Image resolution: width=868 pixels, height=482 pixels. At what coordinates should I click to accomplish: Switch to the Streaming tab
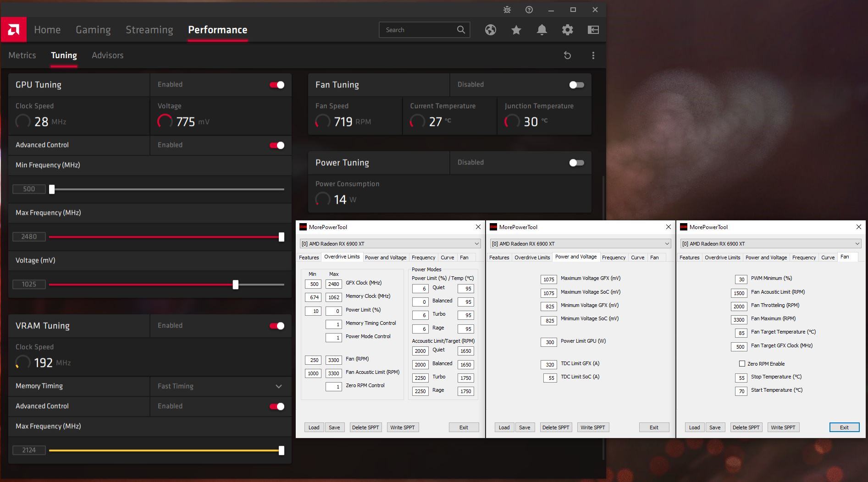click(149, 30)
